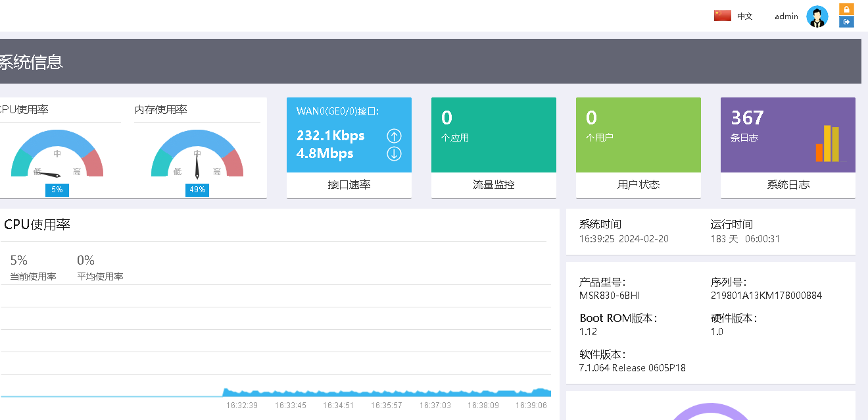Viewport: 868px width, 420px height.
Task: Click the China flag language icon
Action: [x=723, y=16]
